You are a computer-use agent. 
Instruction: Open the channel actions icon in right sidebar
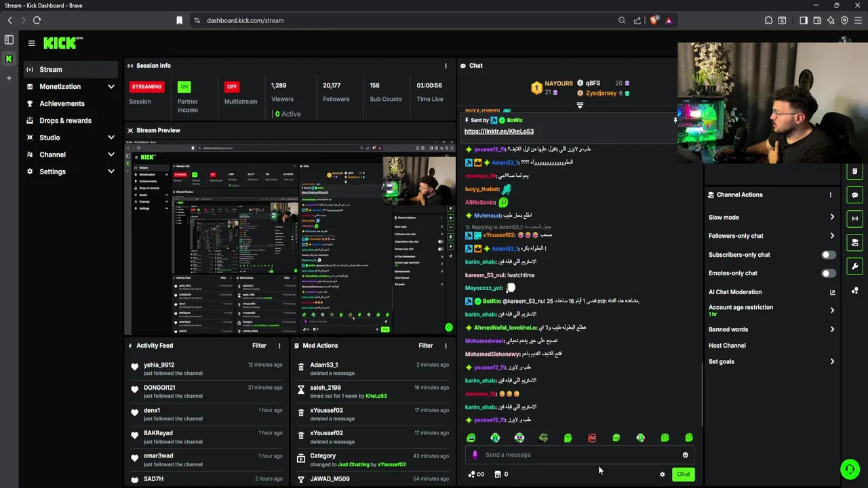[854, 242]
